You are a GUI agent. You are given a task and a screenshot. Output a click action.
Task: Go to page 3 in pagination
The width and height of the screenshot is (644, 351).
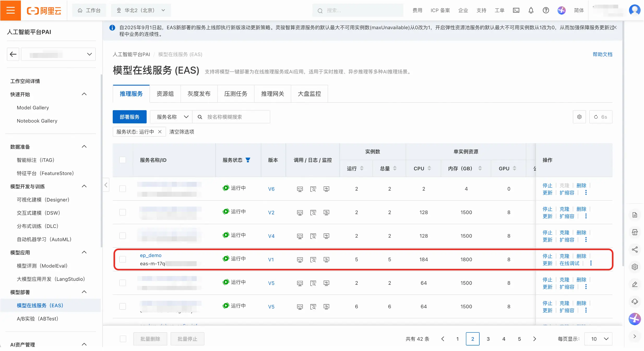coord(488,339)
